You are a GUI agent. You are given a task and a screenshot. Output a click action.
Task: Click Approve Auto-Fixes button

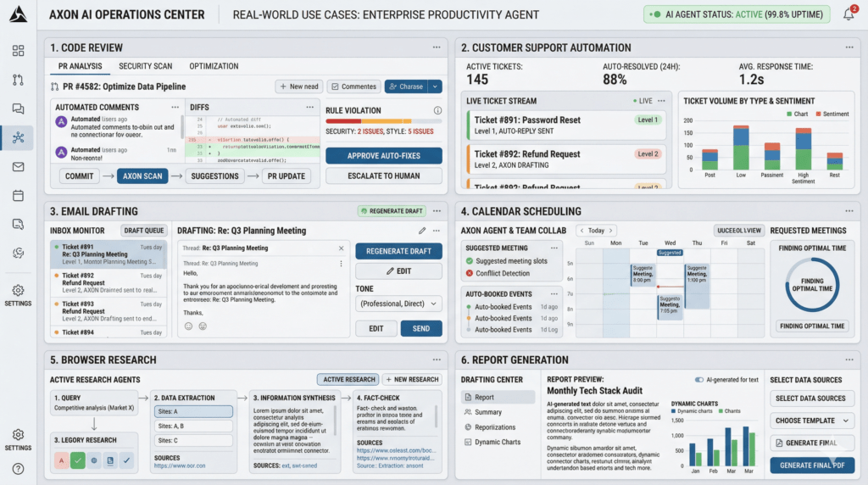tap(384, 155)
